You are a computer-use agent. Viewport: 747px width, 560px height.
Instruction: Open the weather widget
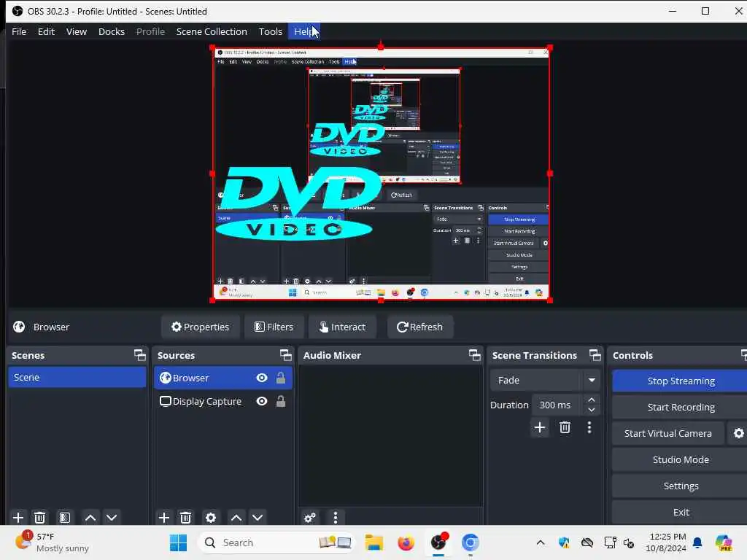click(x=52, y=542)
